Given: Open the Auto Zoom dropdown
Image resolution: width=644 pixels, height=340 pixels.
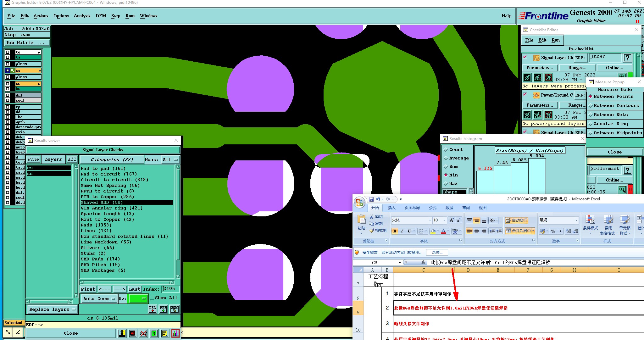Looking at the screenshot, I should 99,298.
